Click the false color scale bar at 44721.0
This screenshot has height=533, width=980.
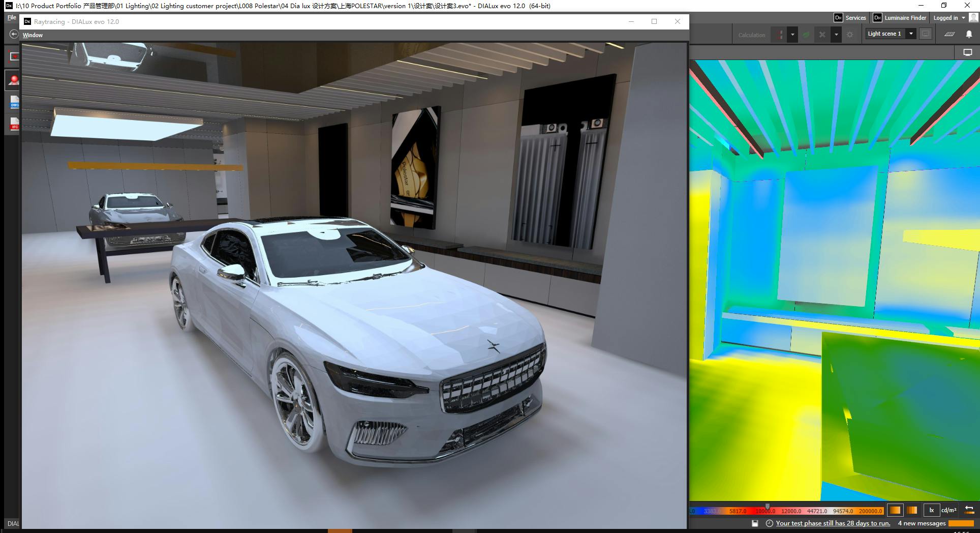(817, 511)
